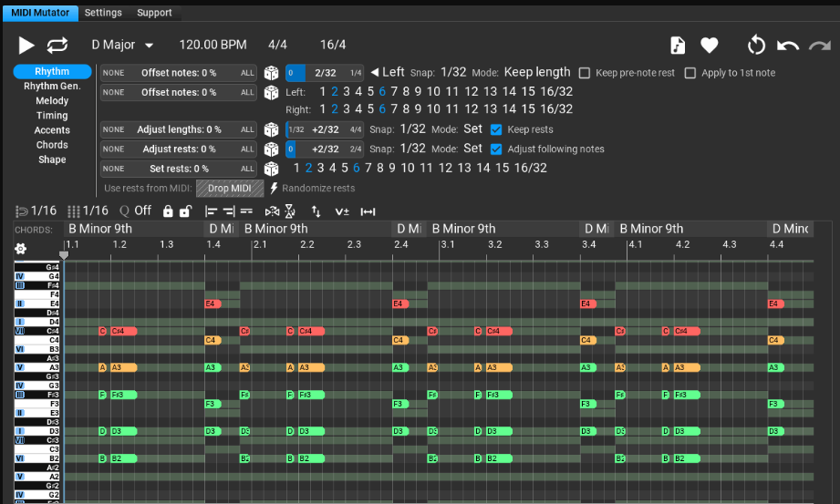Toggle Q quantize Off setting

click(x=136, y=211)
